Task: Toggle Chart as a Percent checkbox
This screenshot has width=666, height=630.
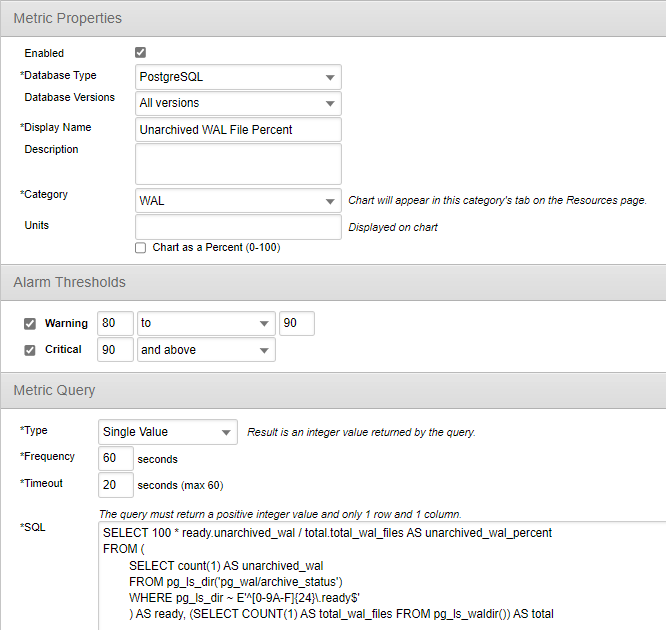Action: (x=141, y=247)
